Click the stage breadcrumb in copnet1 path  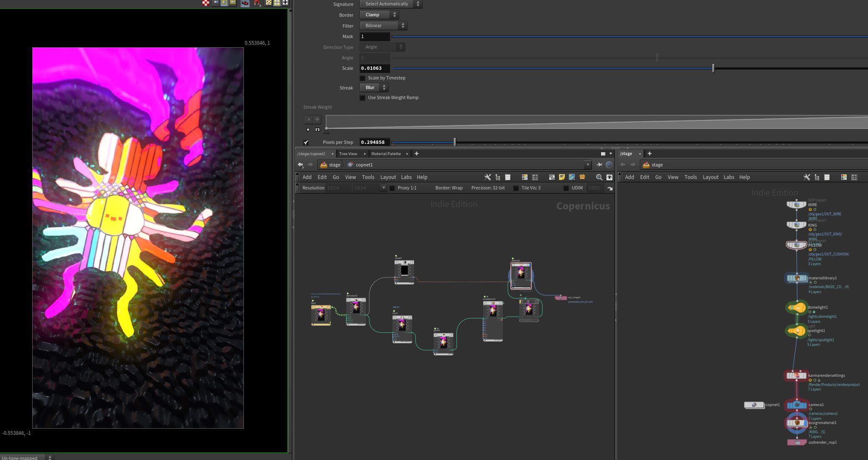(330, 165)
